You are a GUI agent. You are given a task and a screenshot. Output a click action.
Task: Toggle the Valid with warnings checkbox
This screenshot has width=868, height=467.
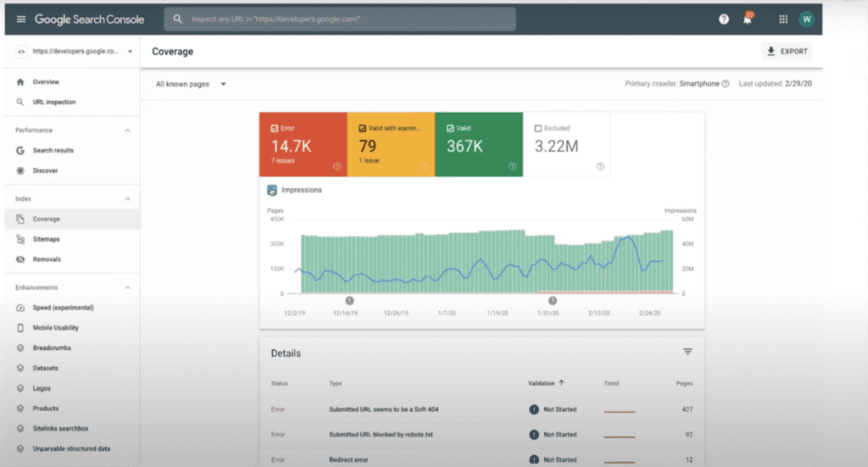[x=362, y=128]
